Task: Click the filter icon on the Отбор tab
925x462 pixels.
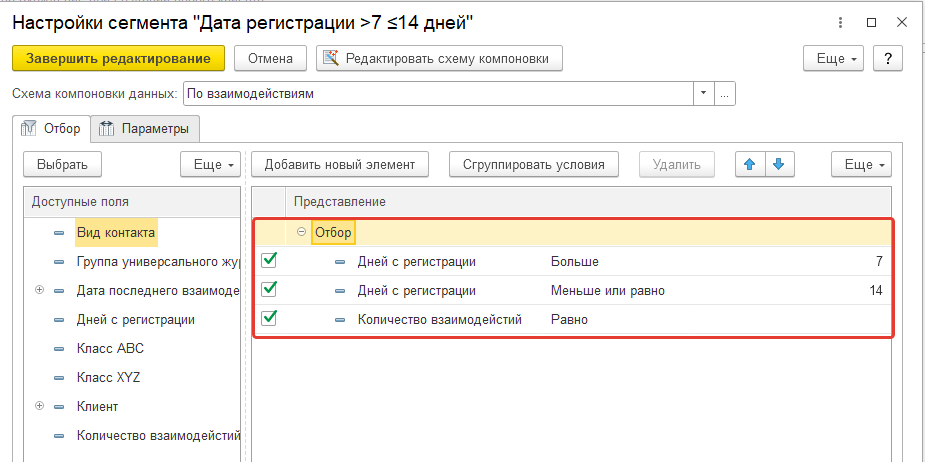Action: 27,128
